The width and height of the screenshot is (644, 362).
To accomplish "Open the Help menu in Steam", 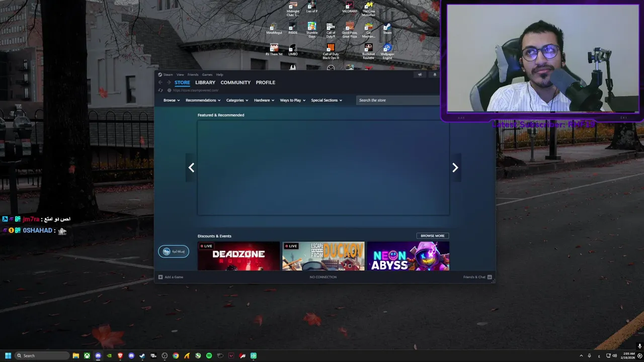I will pyautogui.click(x=220, y=74).
